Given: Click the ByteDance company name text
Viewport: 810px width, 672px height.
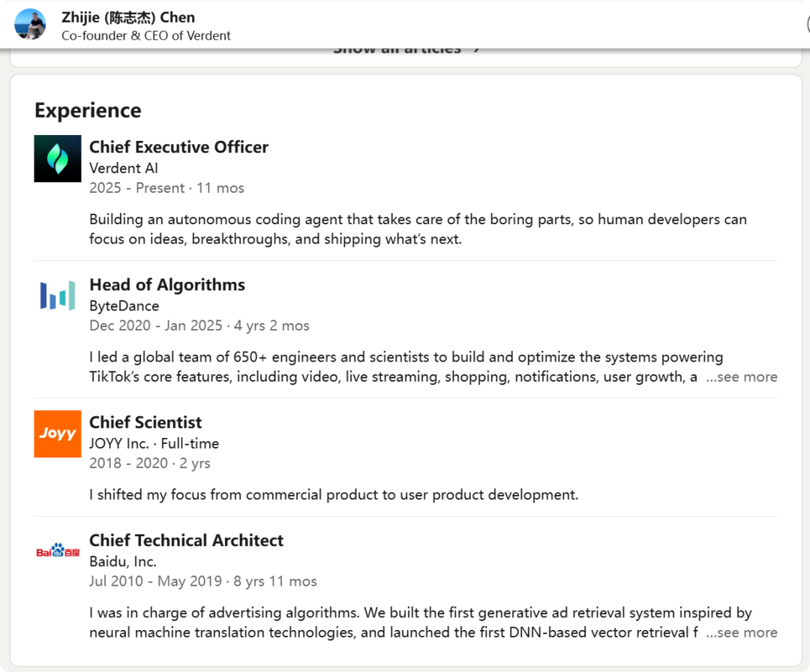Looking at the screenshot, I should click(x=124, y=306).
